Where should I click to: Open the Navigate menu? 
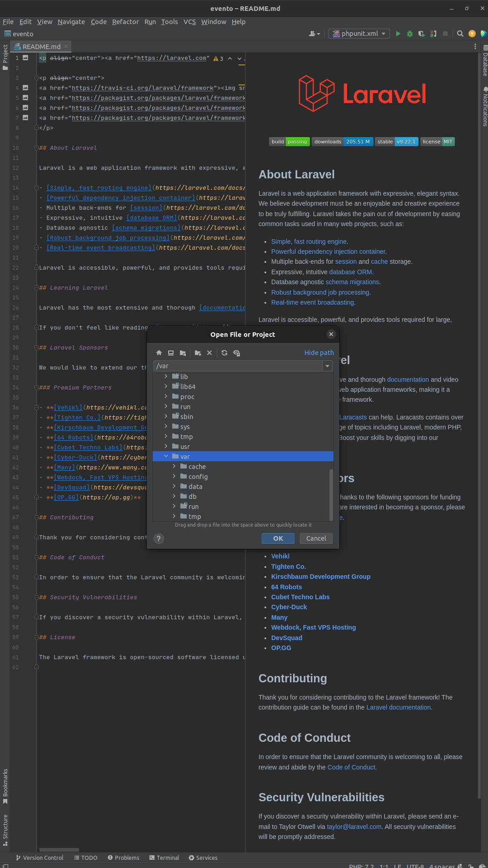[x=71, y=21]
